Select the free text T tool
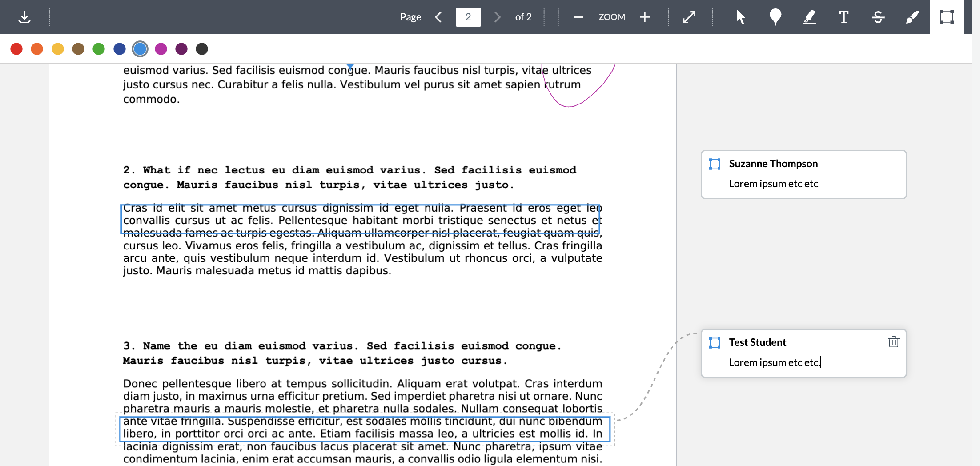The width and height of the screenshot is (980, 466). click(x=843, y=17)
